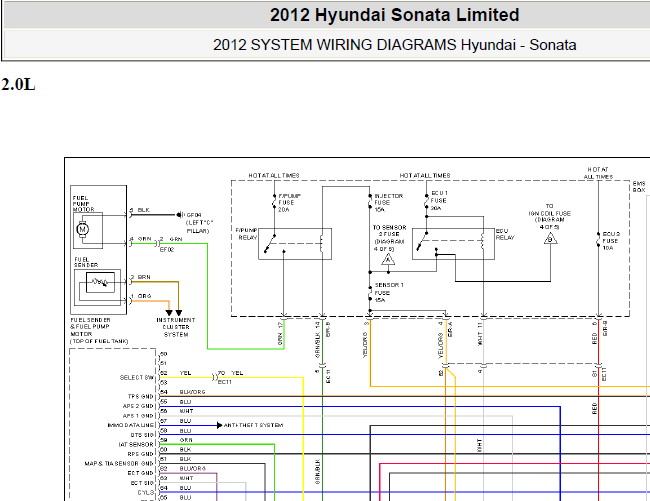Click '2012 SYSTEM WIRING DIAGRAMS Hyundai - Sonata' subtitle
The height and width of the screenshot is (501, 650).
(394, 45)
